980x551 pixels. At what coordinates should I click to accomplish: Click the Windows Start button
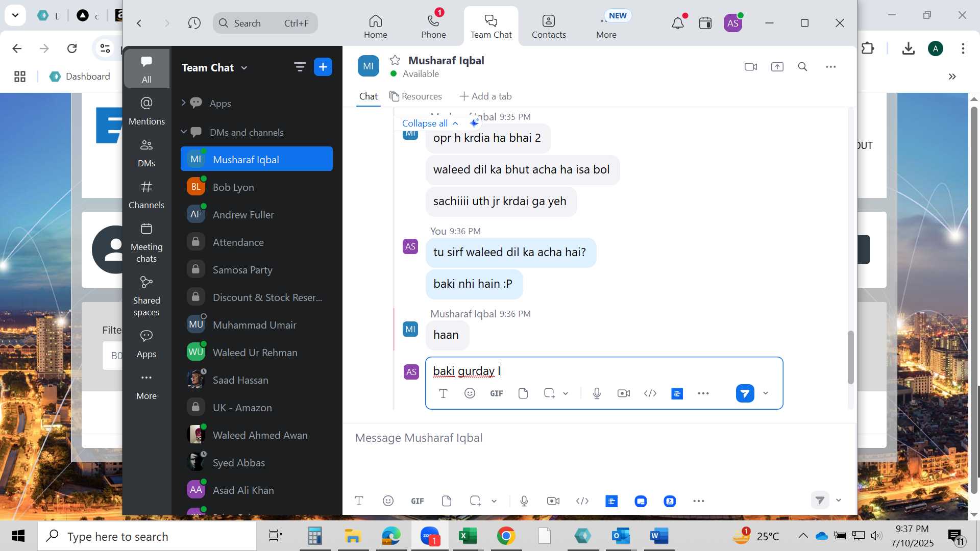point(18,536)
